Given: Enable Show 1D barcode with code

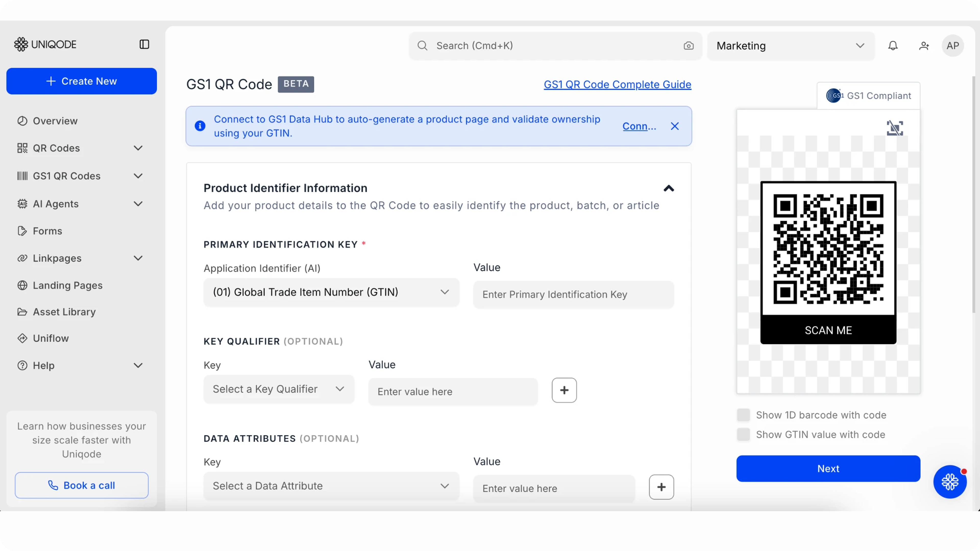Looking at the screenshot, I should pos(743,415).
